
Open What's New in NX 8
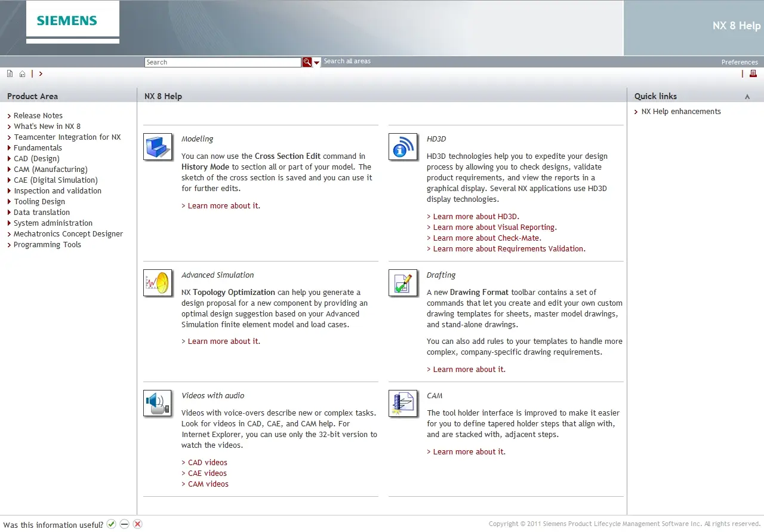[47, 127]
